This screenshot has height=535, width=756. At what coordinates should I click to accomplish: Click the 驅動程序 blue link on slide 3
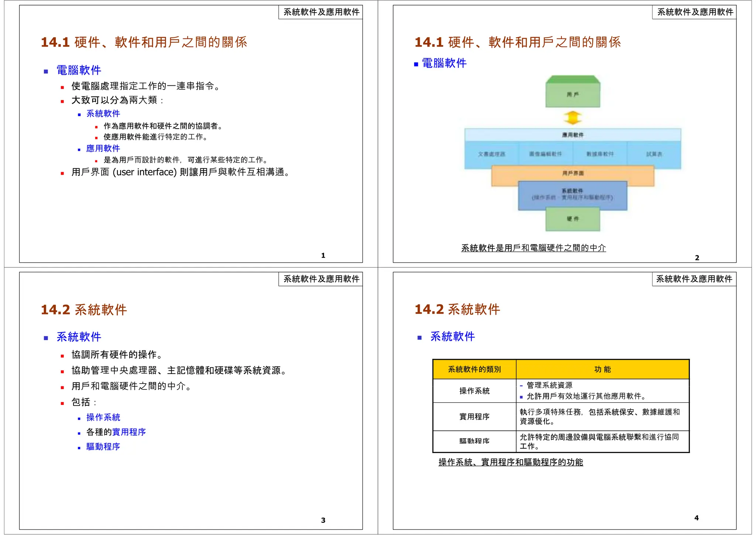(x=103, y=447)
